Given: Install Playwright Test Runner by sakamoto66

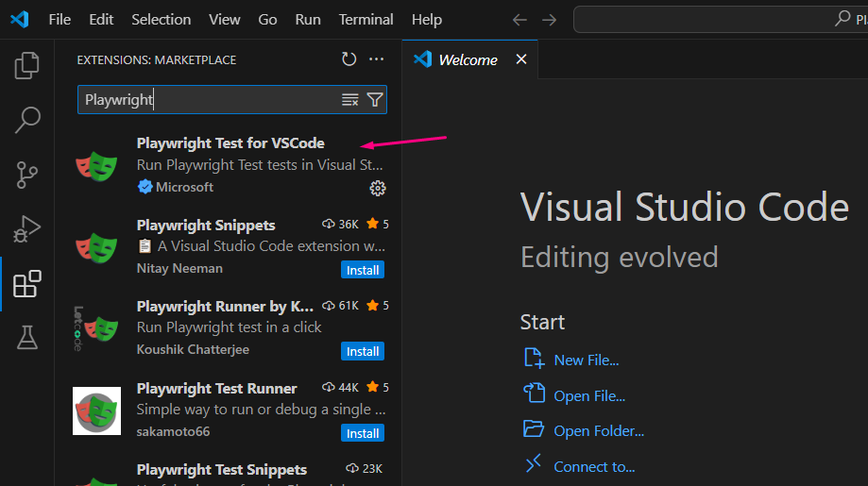Looking at the screenshot, I should pyautogui.click(x=363, y=433).
